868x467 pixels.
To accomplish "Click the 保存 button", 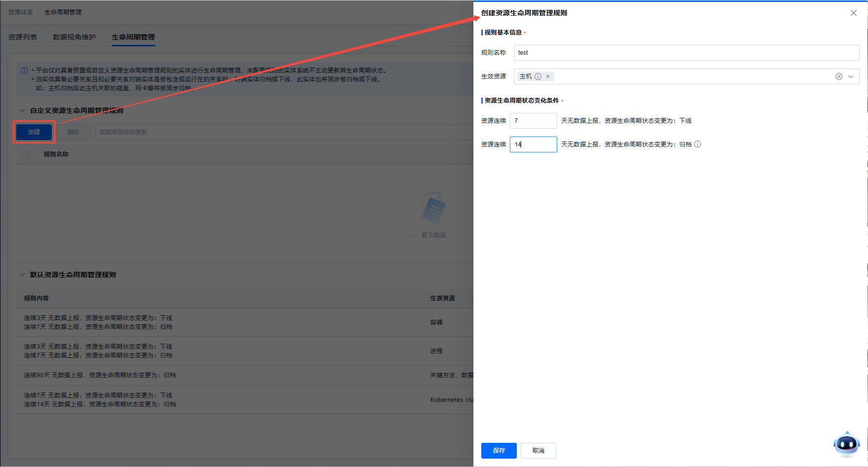I will pos(499,451).
